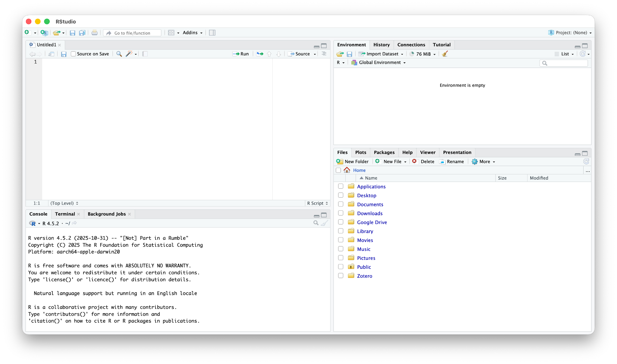Click the Print icon in main toolbar
Image resolution: width=617 pixels, height=364 pixels.
coord(95,33)
